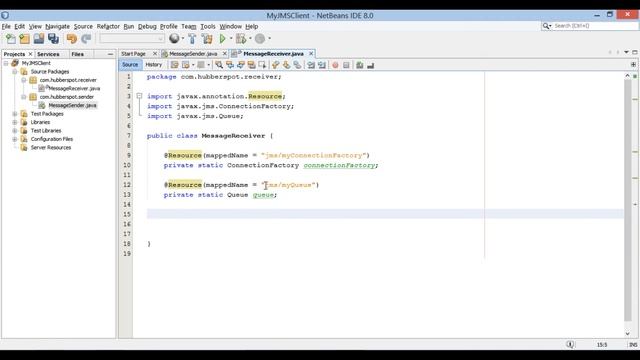Click the Shift Line Left icon
This screenshot has height=360, width=640.
pos(311,65)
